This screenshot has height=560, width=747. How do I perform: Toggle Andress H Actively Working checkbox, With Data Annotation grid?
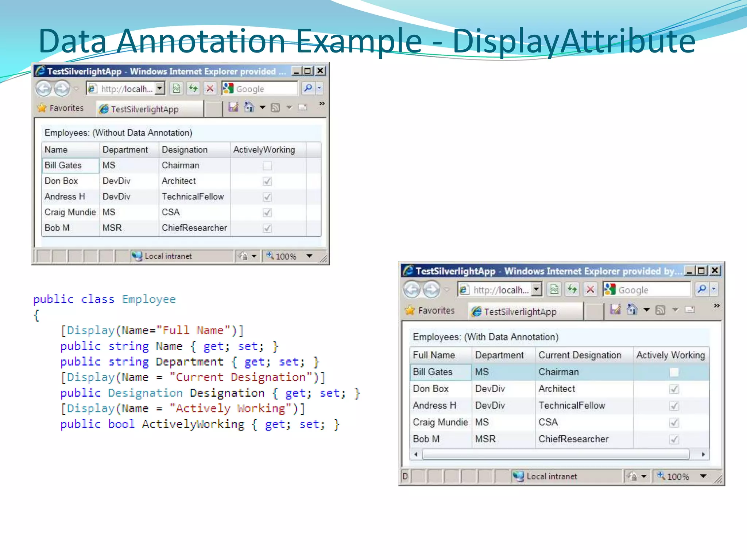[674, 406]
